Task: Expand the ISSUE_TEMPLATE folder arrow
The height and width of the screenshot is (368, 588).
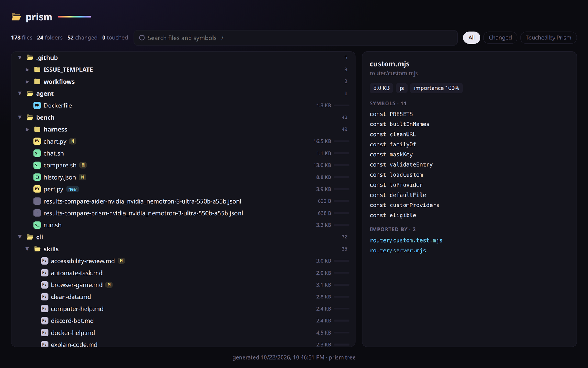Action: 27,70
